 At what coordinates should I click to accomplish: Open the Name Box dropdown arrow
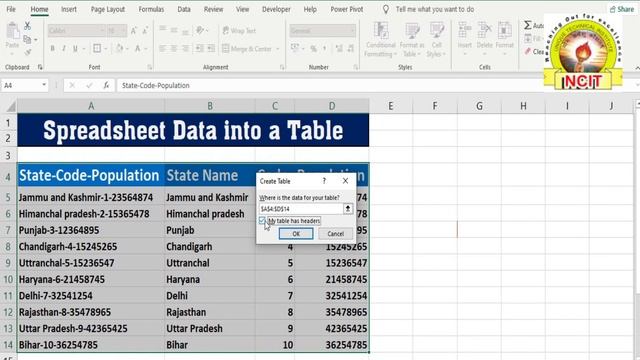(44, 85)
